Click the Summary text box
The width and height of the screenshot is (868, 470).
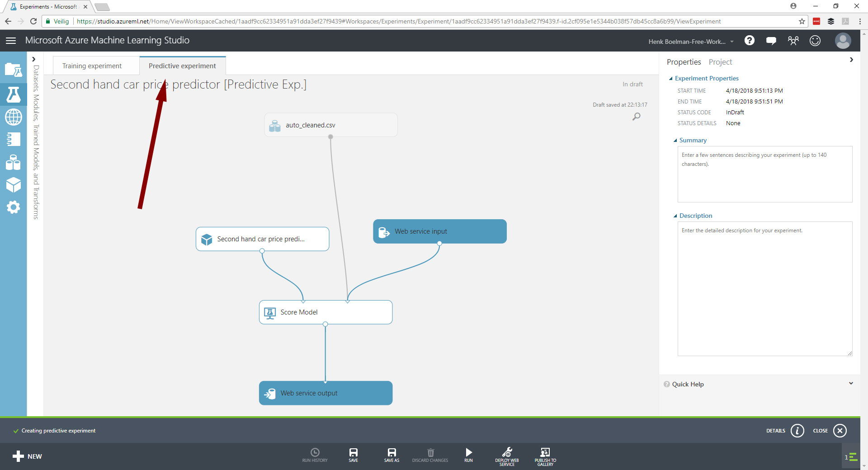coord(764,174)
